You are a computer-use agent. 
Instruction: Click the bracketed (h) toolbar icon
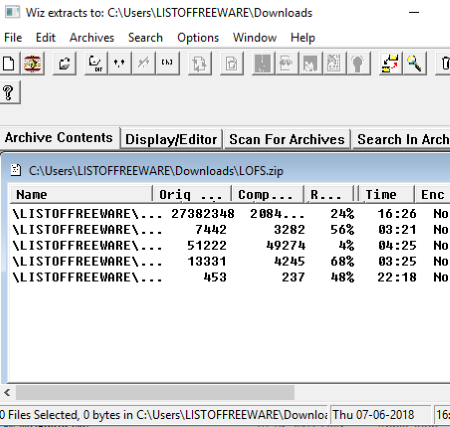[167, 63]
